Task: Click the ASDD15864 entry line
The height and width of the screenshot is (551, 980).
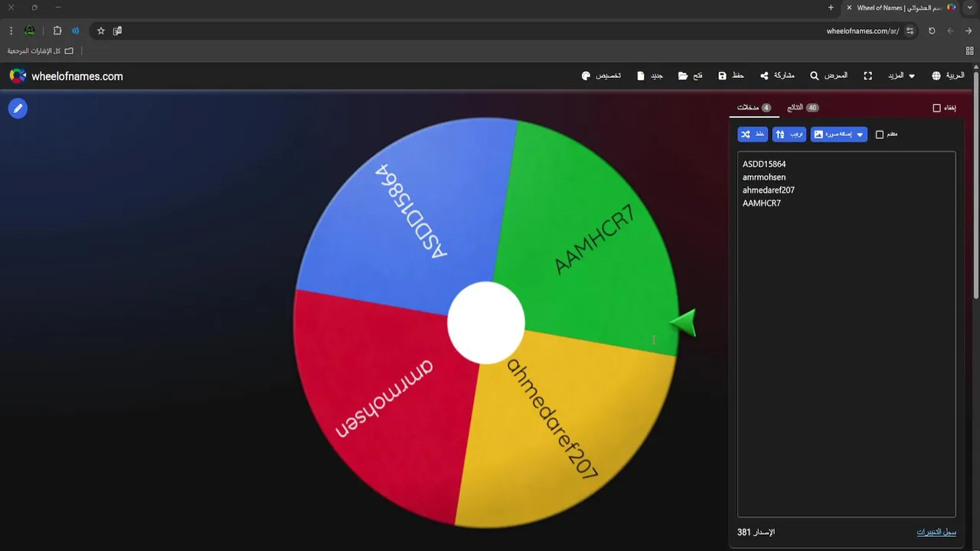Action: pyautogui.click(x=764, y=164)
